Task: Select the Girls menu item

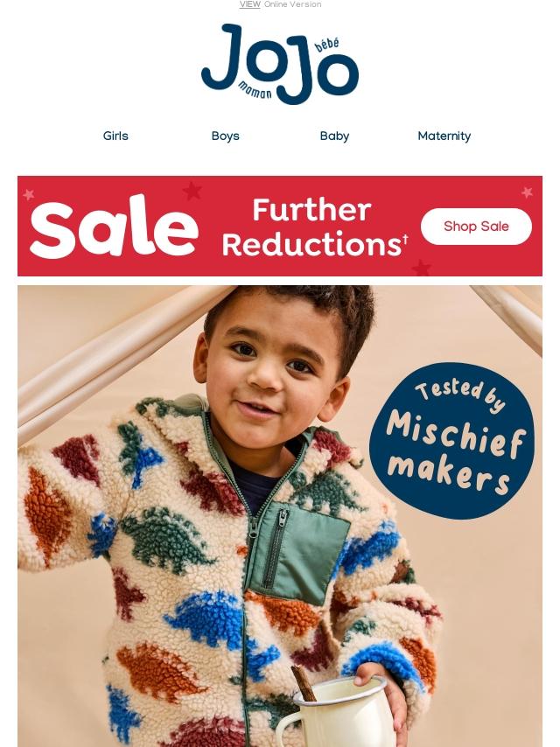Action: [115, 136]
